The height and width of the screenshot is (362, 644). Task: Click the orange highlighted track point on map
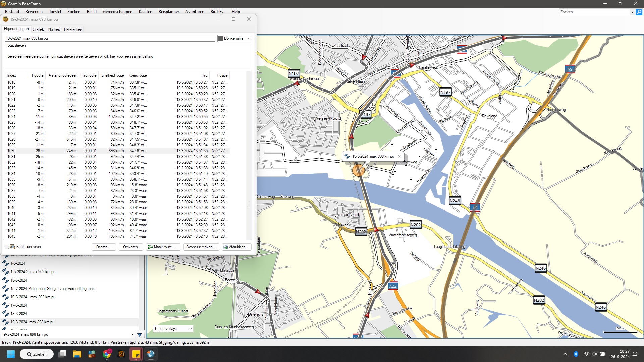point(358,170)
